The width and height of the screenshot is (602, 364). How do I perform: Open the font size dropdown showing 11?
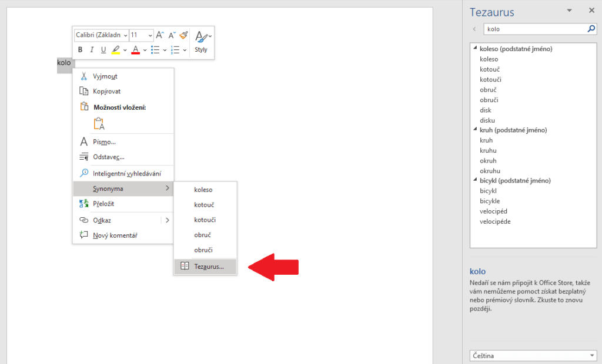[141, 35]
